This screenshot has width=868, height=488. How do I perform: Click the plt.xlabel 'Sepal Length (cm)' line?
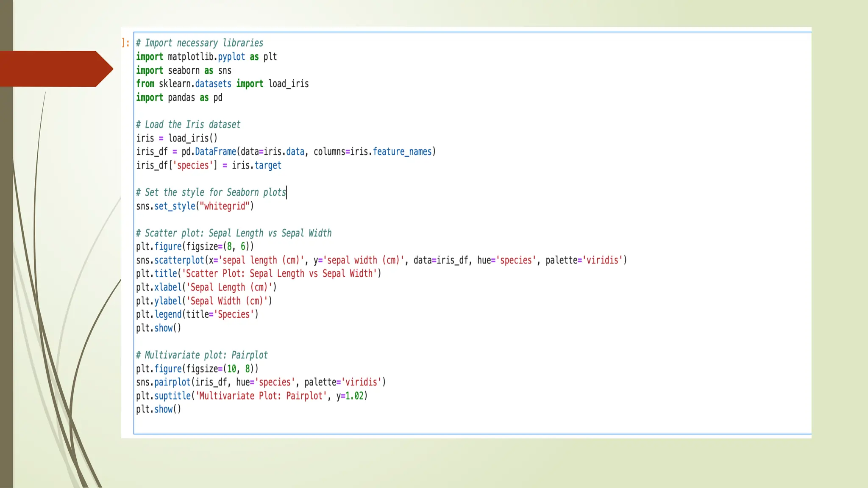[x=206, y=287]
